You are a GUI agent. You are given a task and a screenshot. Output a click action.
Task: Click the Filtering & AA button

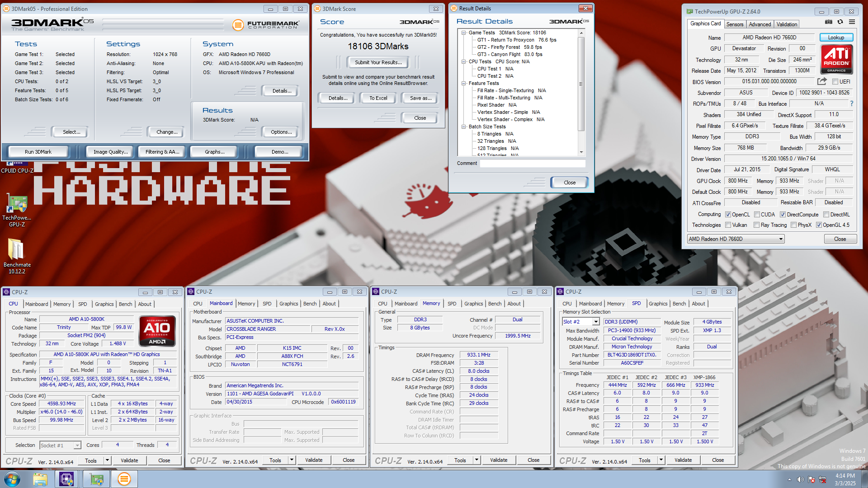tap(162, 152)
